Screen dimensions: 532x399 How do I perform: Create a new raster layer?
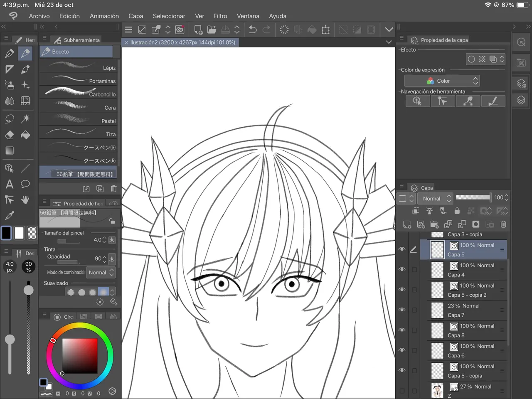407,224
